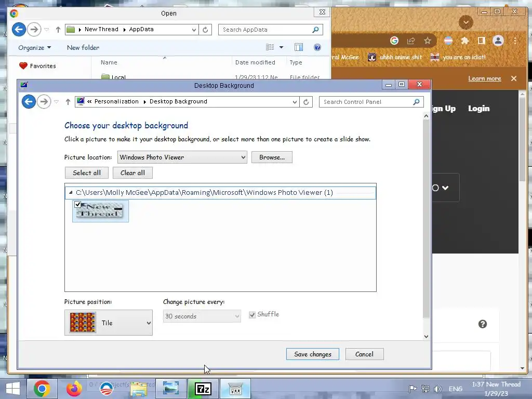Collapse the Windows Photo Viewer folder group
Screen dimensions: 532x399
coord(71,193)
